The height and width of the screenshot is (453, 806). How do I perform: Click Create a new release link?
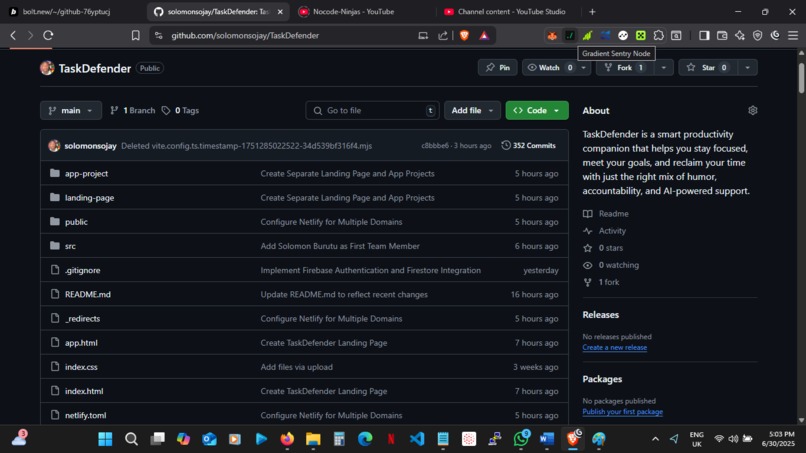coord(615,348)
